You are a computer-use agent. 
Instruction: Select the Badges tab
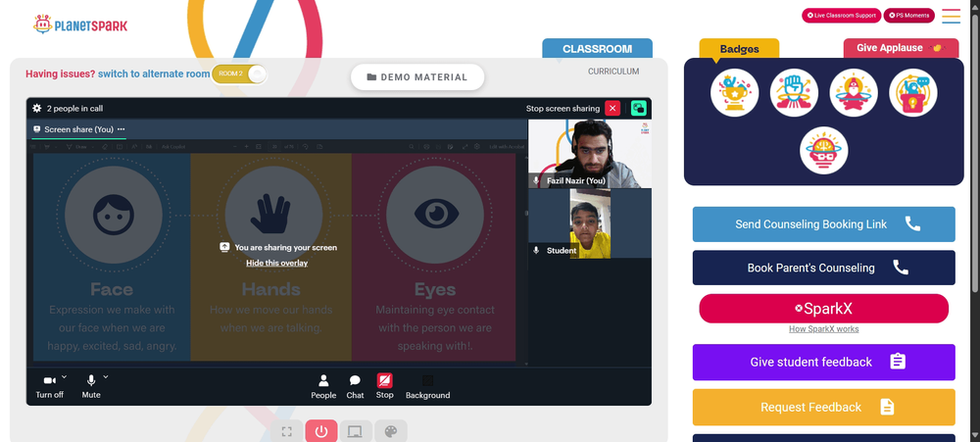click(739, 49)
